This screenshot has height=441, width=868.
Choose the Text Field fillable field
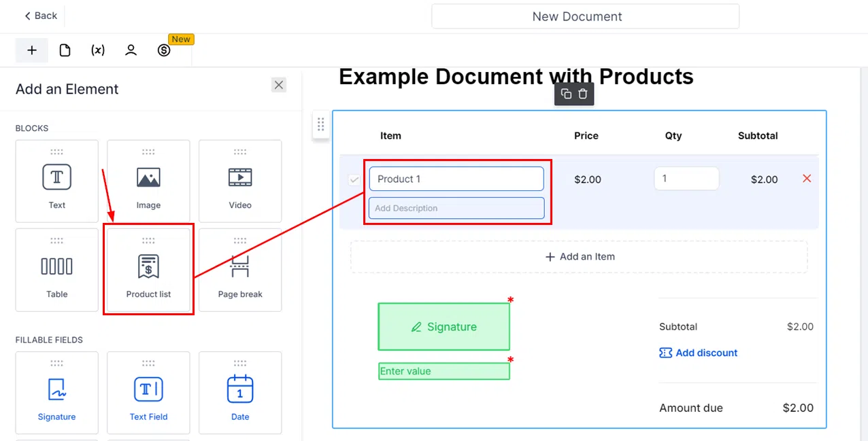[x=148, y=393]
